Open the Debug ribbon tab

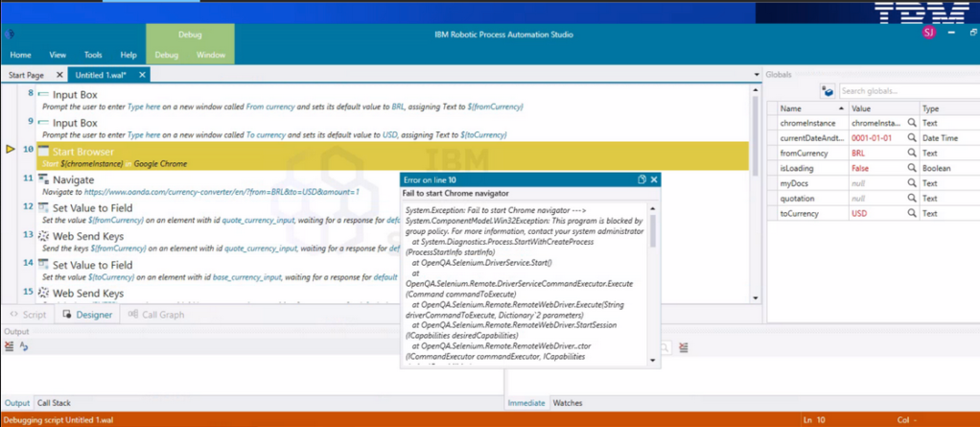(166, 55)
